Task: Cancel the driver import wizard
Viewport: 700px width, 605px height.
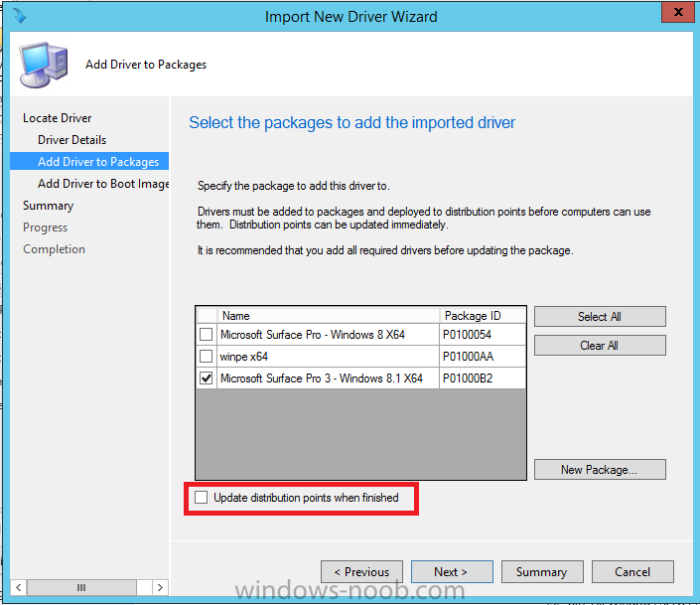Action: coord(632,572)
